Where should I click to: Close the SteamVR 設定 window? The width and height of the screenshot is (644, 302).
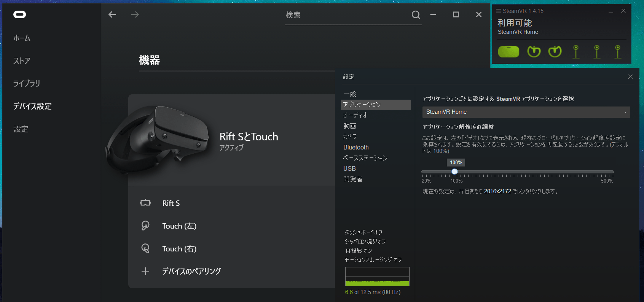(630, 77)
